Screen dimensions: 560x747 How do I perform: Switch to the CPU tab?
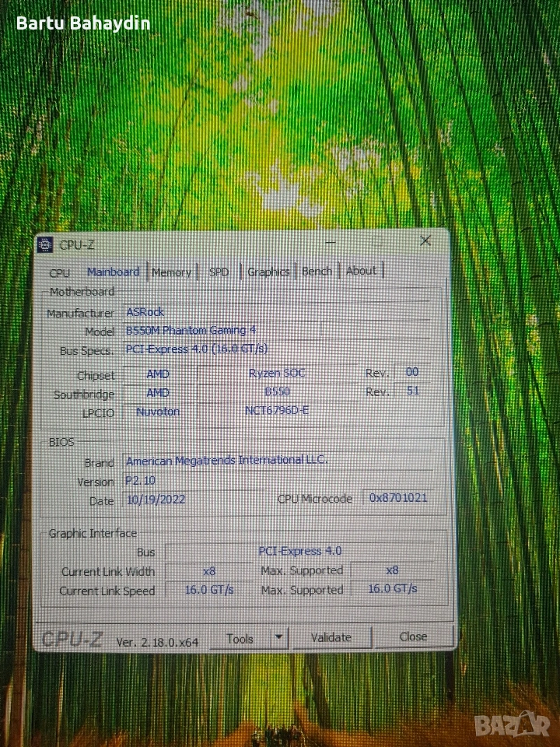click(x=59, y=273)
